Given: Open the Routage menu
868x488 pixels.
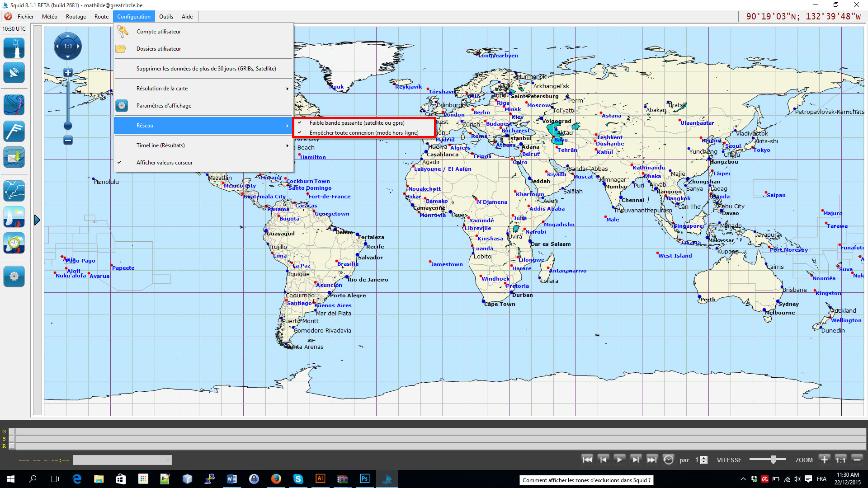Looking at the screenshot, I should click(75, 17).
